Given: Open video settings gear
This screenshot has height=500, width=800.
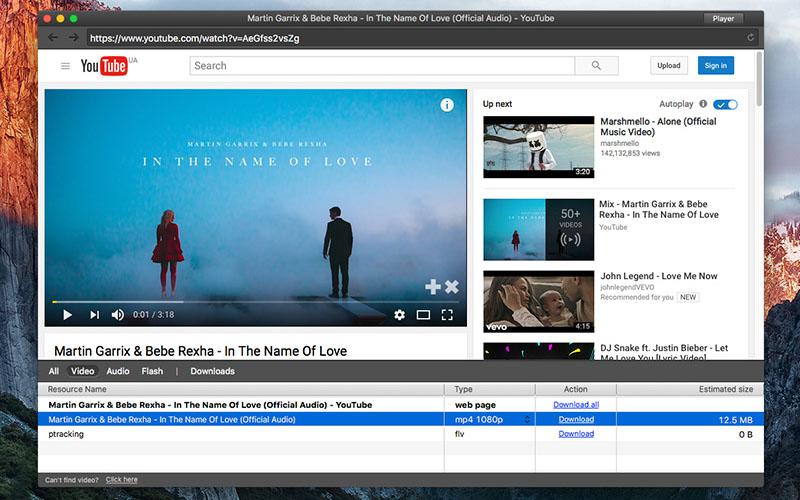Looking at the screenshot, I should pos(399,315).
